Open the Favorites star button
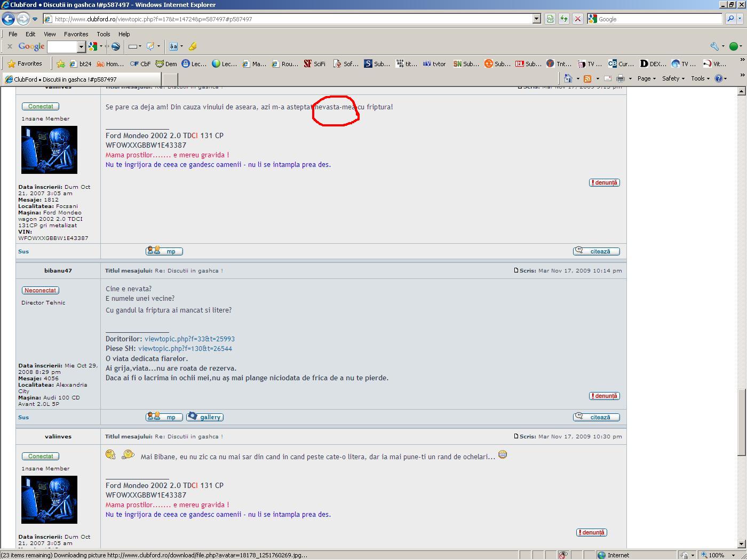 (x=25, y=63)
